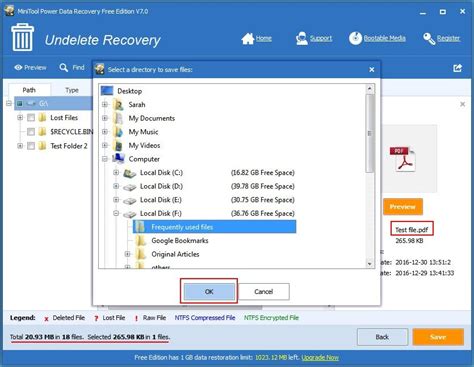
Task: Check the Test Folder 2 checkbox
Action: tap(31, 146)
